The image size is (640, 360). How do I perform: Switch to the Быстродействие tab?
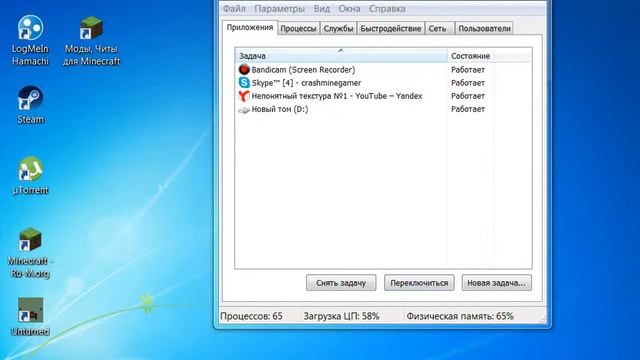[x=391, y=29]
